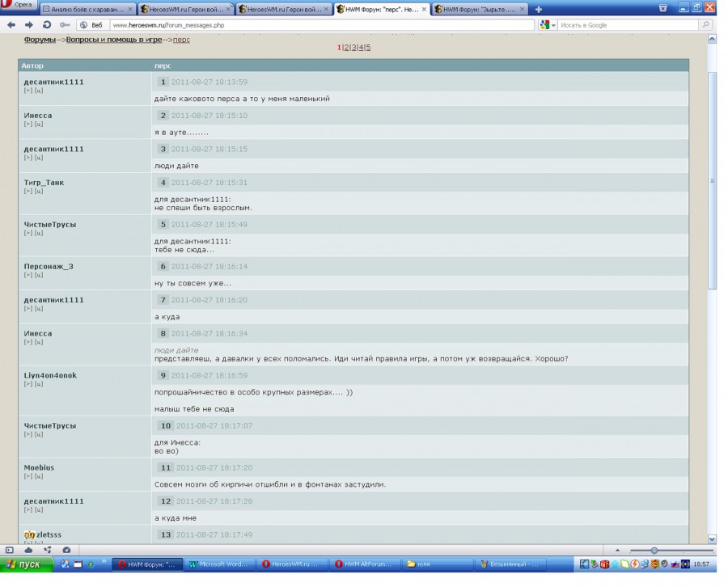Open the 'Форумы' breadcrumb link
The height and width of the screenshot is (587, 728).
(40, 39)
